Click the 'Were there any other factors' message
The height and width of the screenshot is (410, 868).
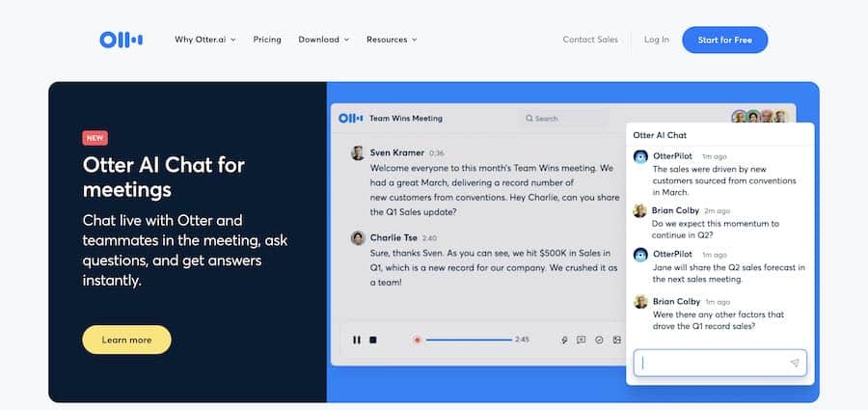pos(718,320)
